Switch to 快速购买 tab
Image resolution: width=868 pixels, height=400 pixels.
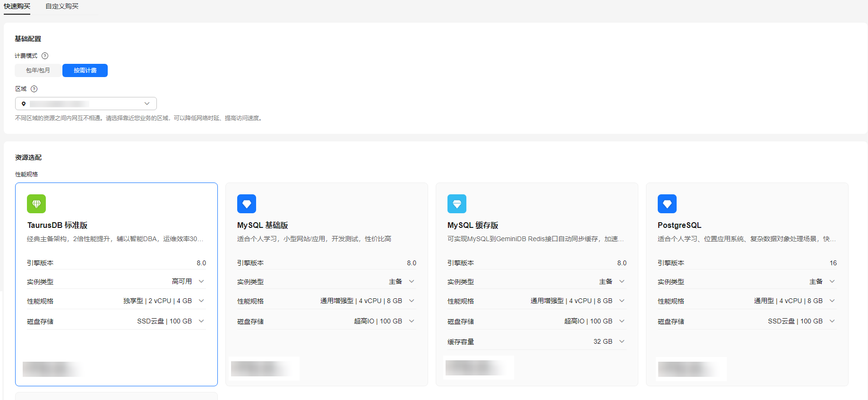point(17,6)
